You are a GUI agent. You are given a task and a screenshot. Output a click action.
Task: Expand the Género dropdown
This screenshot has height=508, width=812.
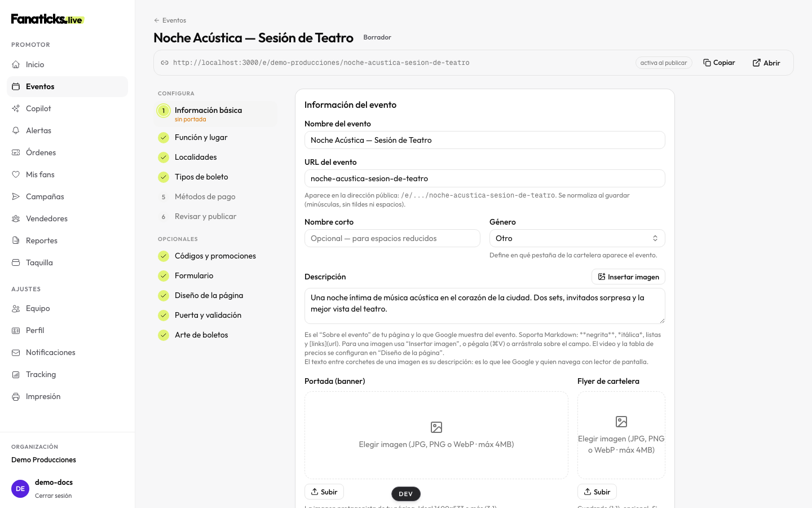[577, 238]
